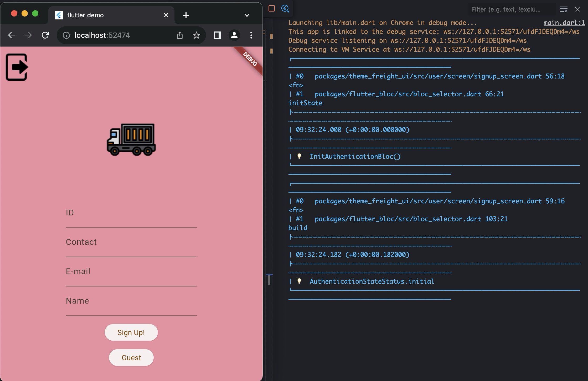Open the Chrome profile avatar menu
The image size is (588, 381).
click(234, 35)
